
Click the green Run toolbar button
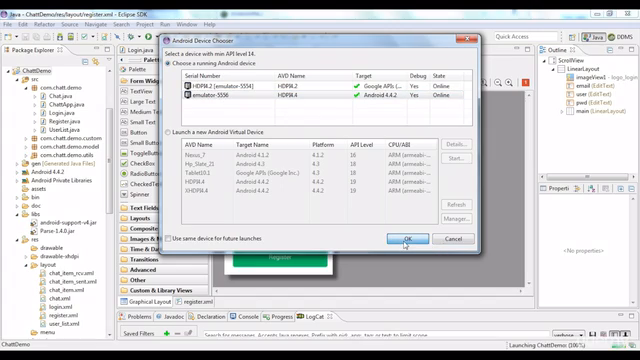[148, 37]
